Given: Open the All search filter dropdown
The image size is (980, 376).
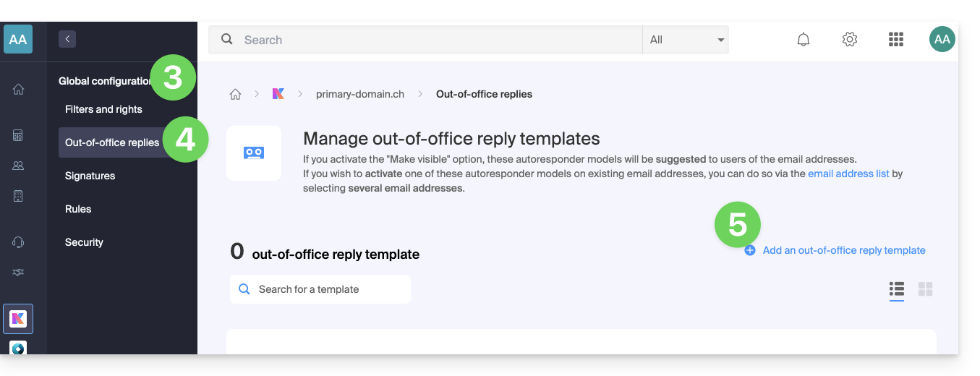Looking at the screenshot, I should [x=686, y=40].
